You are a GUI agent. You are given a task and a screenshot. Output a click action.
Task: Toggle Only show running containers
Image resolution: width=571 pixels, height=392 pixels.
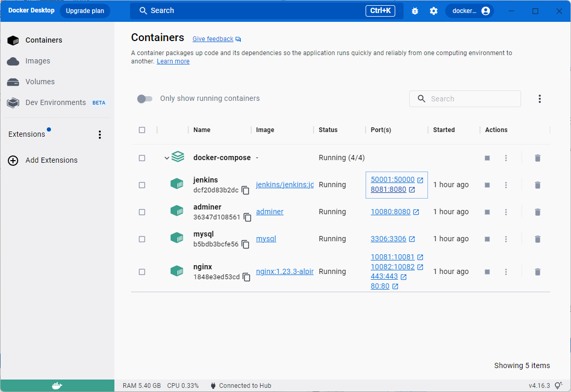coord(145,98)
